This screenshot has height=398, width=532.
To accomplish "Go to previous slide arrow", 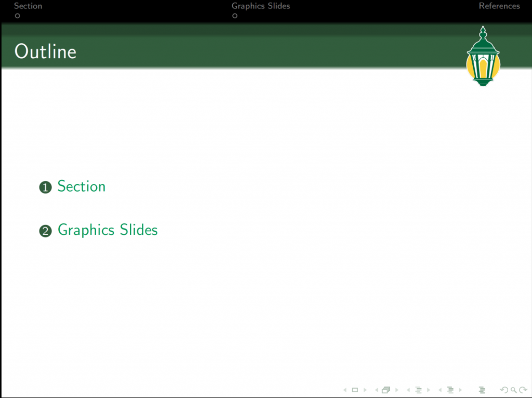I will [x=345, y=390].
